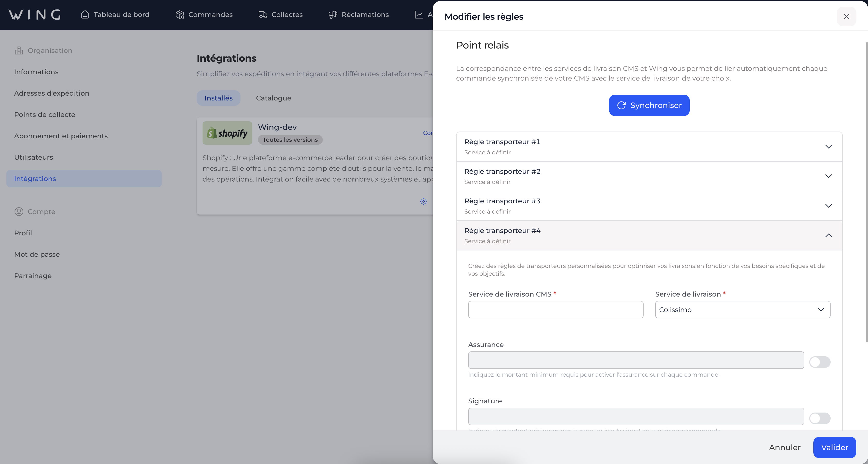Image resolution: width=868 pixels, height=464 pixels.
Task: Click the Collectes truck icon
Action: coord(263,15)
